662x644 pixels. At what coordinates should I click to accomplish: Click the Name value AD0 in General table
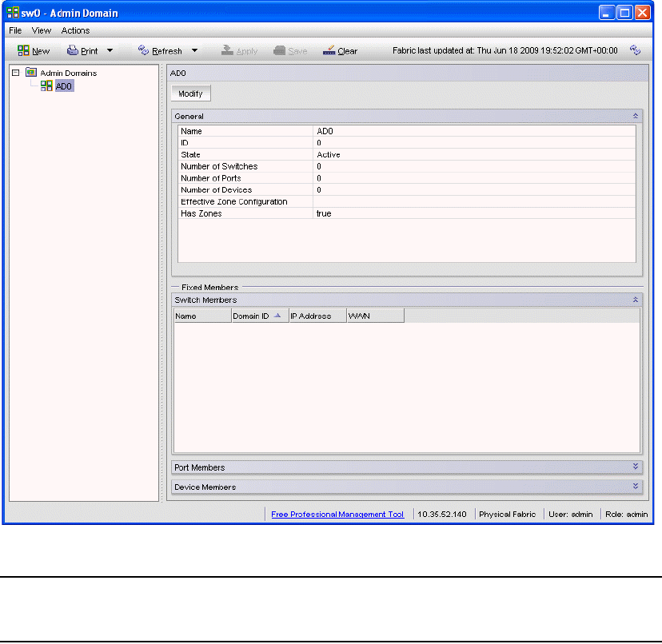(325, 131)
